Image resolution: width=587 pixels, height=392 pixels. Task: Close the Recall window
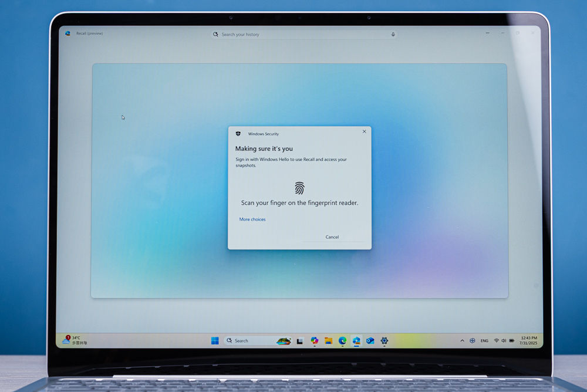pos(533,33)
